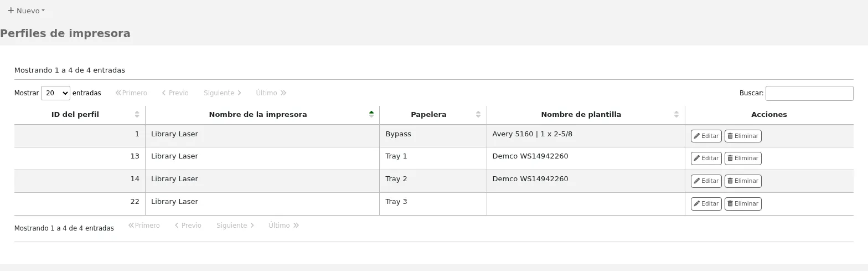The width and height of the screenshot is (868, 271).
Task: Select Demco WS14942260 in profile 13 row
Action: [586, 158]
